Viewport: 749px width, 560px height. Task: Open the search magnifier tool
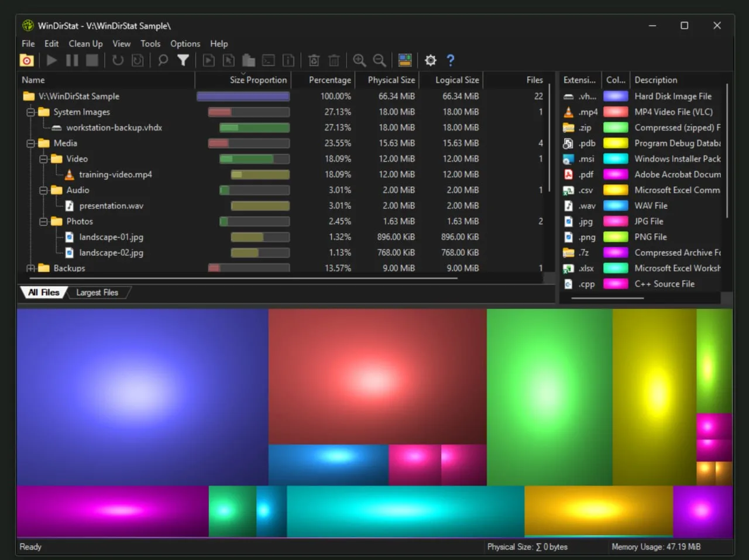(x=163, y=60)
